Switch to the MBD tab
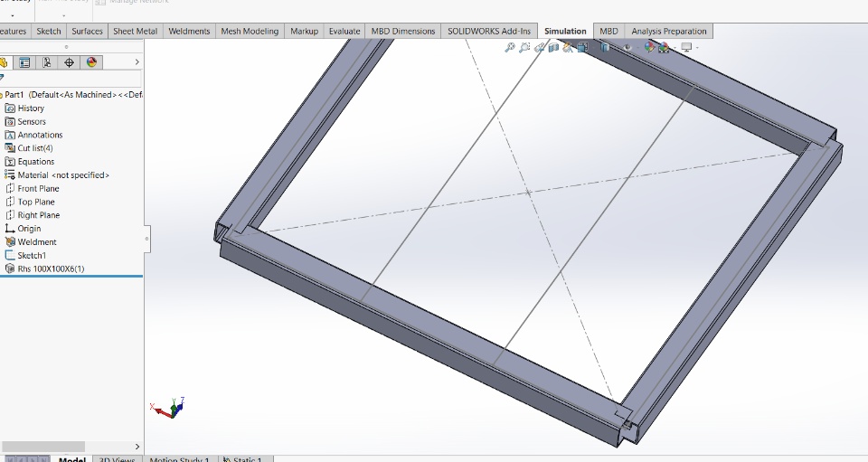The width and height of the screenshot is (868, 462). coord(609,31)
